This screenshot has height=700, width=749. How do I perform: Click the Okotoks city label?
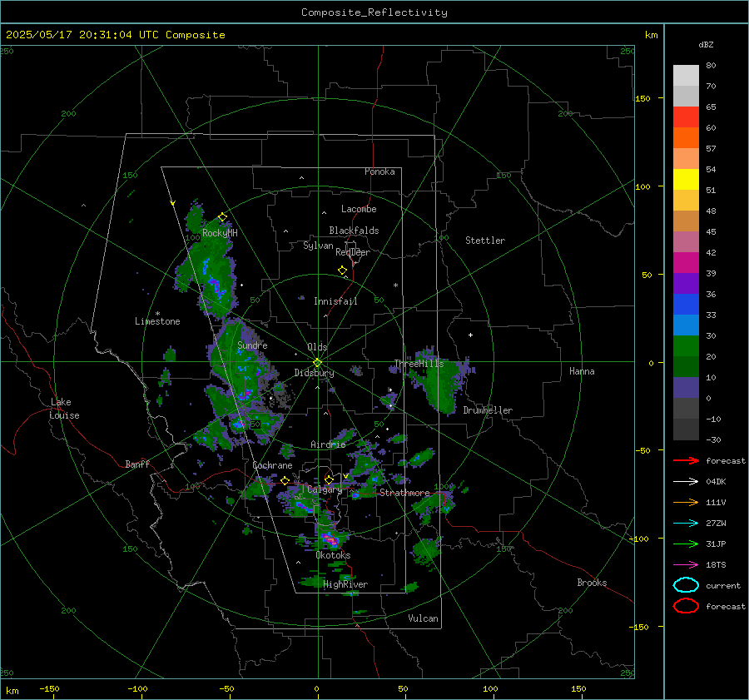pos(333,555)
